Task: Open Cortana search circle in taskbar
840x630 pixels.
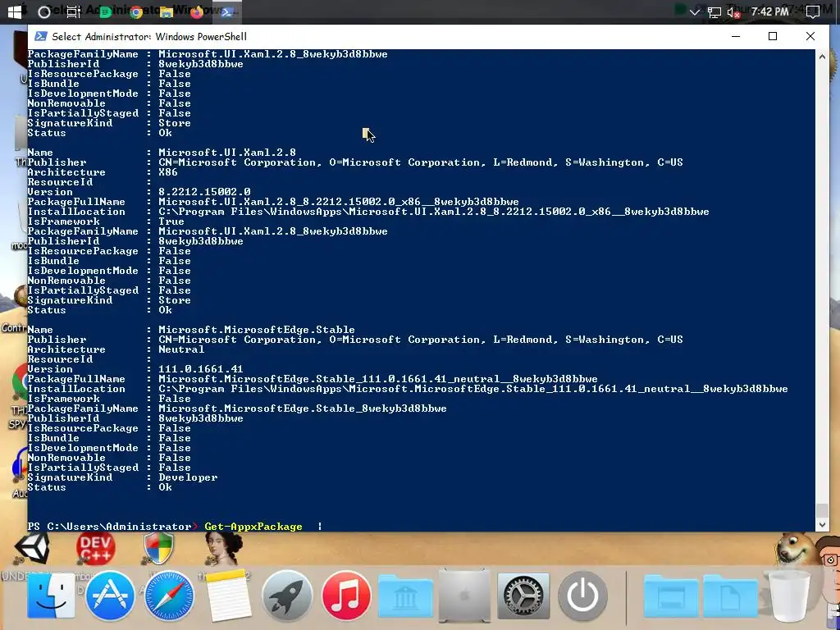Action: (x=44, y=11)
